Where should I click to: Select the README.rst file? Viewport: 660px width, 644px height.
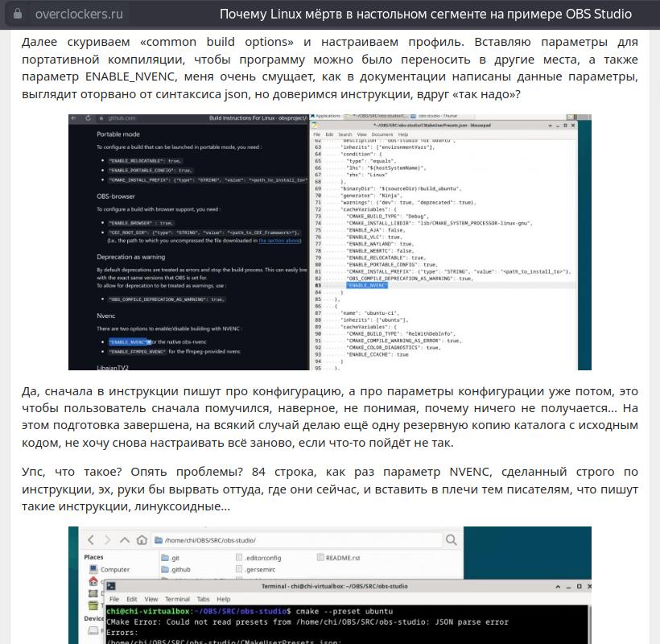pyautogui.click(x=338, y=558)
